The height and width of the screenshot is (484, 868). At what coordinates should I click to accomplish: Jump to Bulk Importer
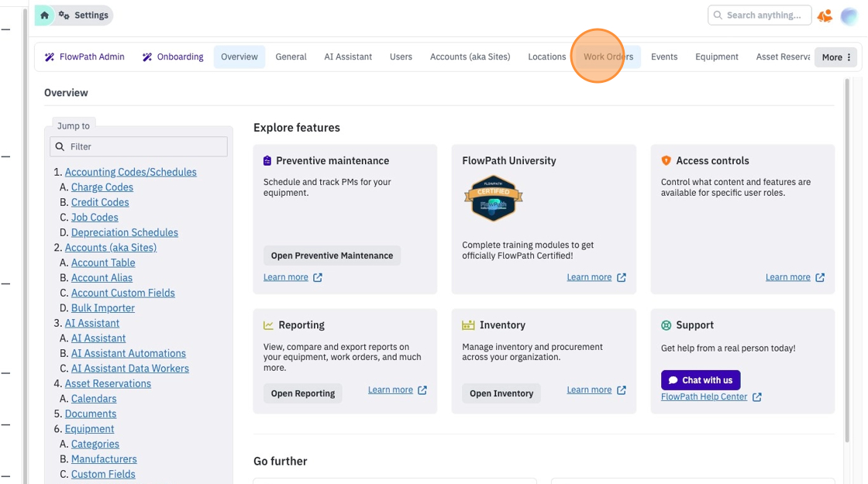103,308
